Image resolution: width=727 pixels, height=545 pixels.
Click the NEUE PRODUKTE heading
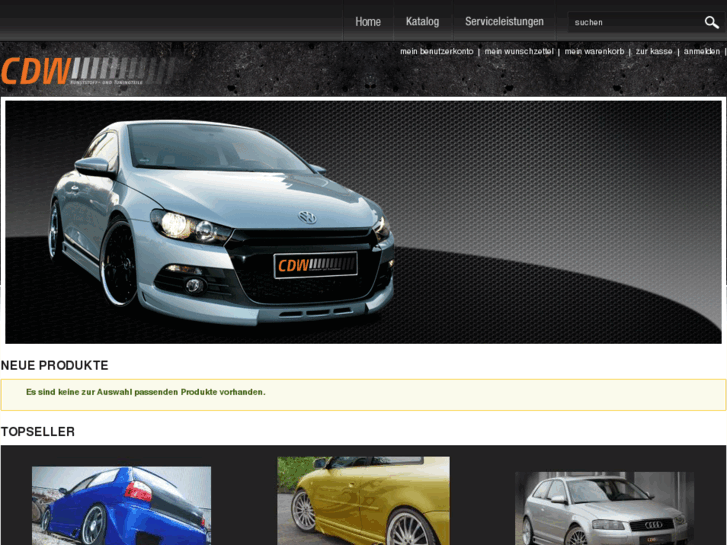point(55,365)
